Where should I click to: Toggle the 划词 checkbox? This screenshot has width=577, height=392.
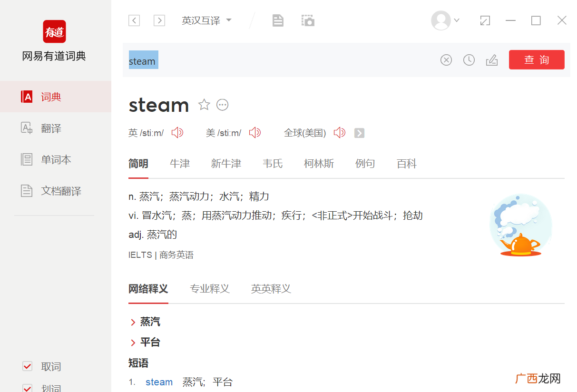(28, 388)
